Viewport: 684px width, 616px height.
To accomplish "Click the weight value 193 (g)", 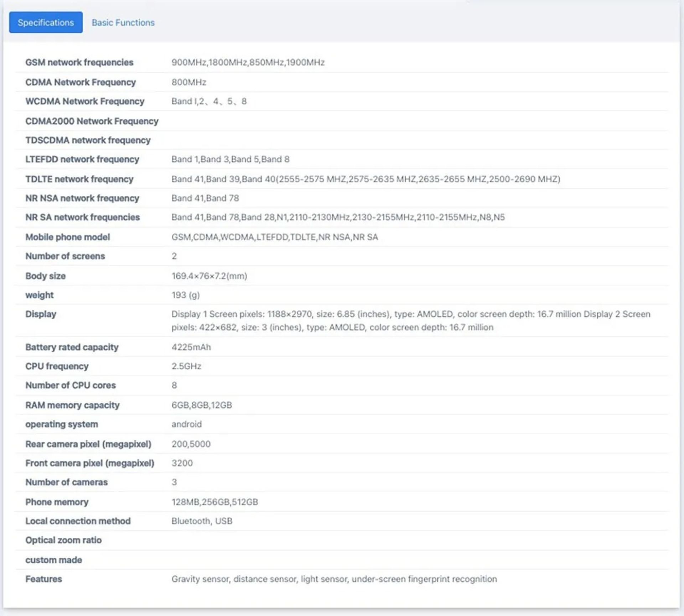I will tap(185, 295).
